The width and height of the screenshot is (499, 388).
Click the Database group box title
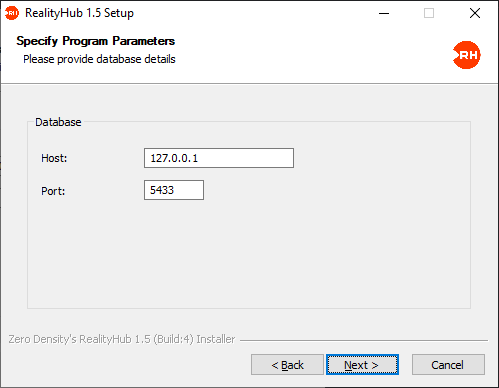58,122
